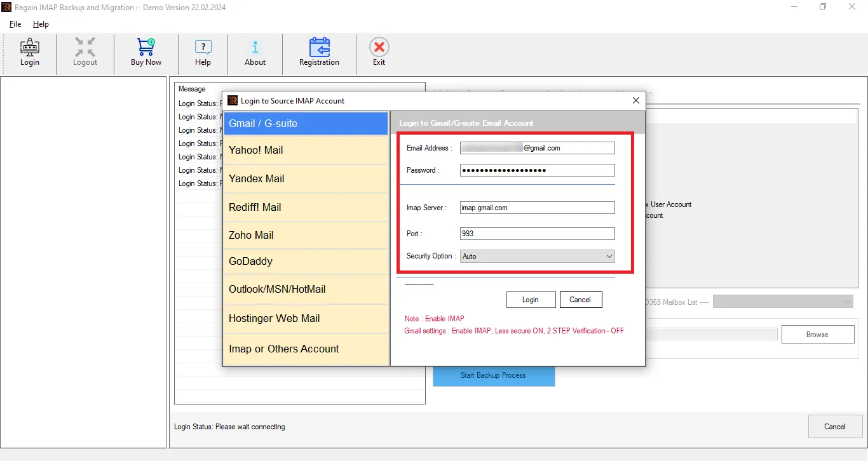Click the 'Note : Enable IMAP' text
The width and height of the screenshot is (868, 461).
point(435,319)
